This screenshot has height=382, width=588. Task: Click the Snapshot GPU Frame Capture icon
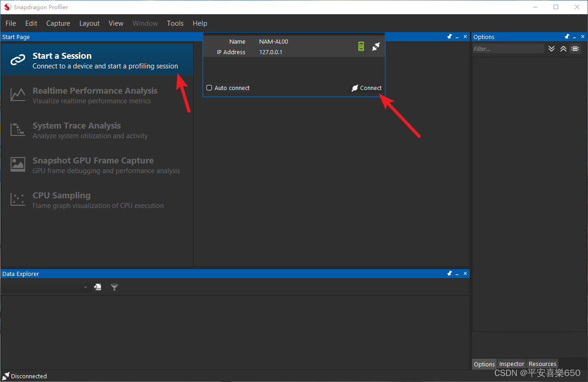coord(17,164)
